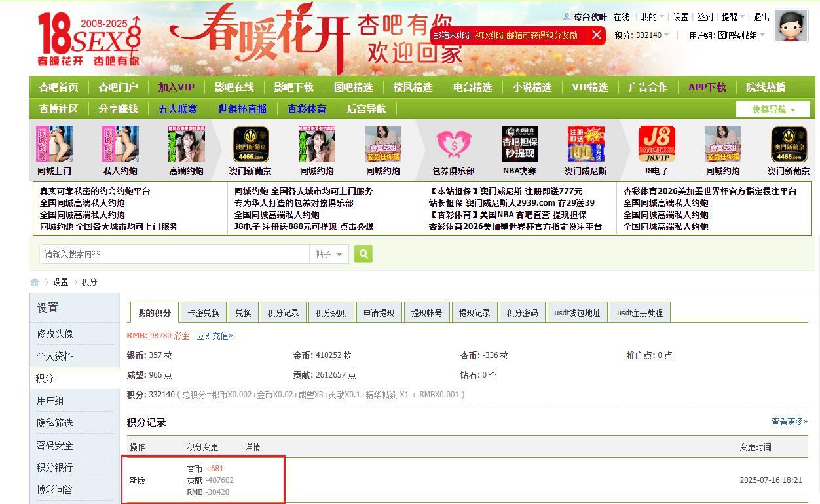
Task: Open 密码安全 in the settings sidebar
Action: pyautogui.click(x=55, y=445)
